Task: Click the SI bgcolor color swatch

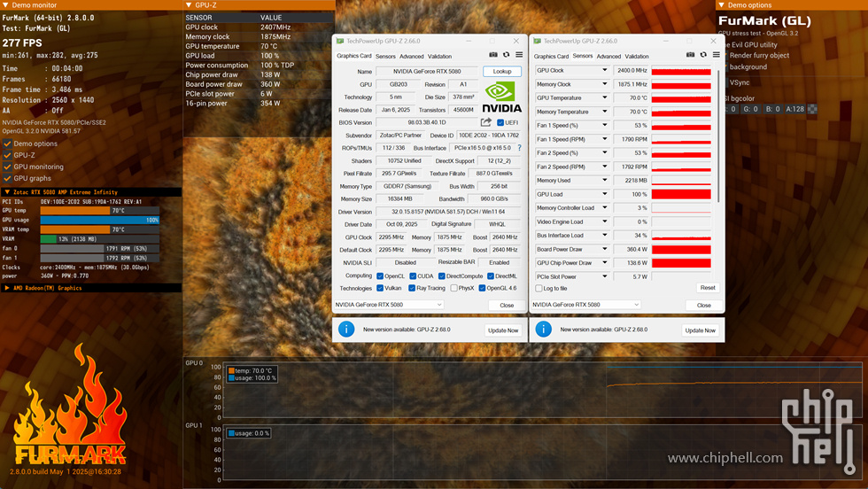Action: click(812, 109)
